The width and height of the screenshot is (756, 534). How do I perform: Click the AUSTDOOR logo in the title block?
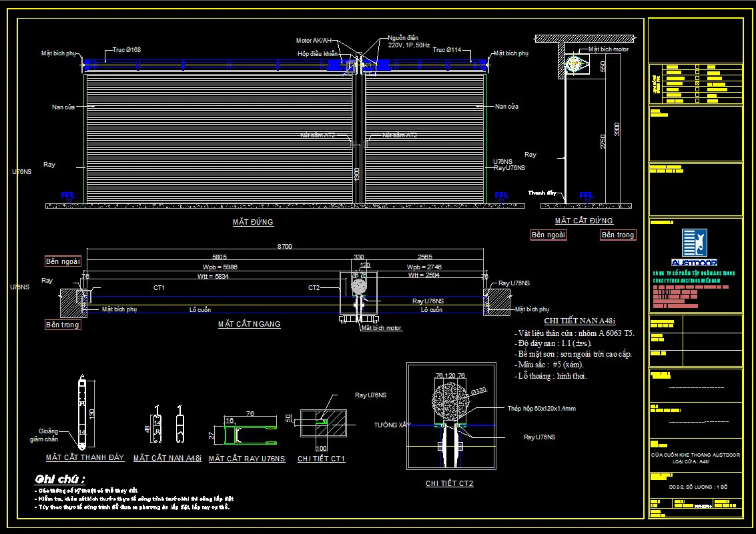(x=694, y=247)
